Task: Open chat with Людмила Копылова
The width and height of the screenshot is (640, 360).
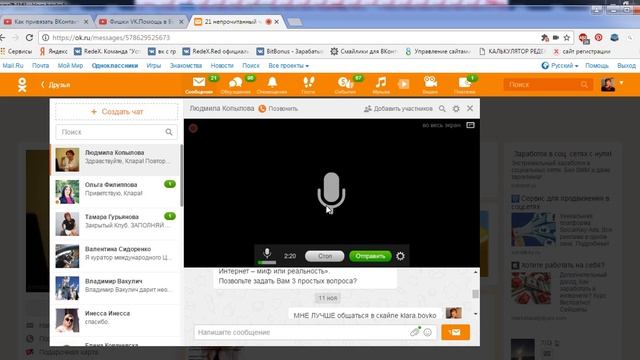Action: (116, 159)
